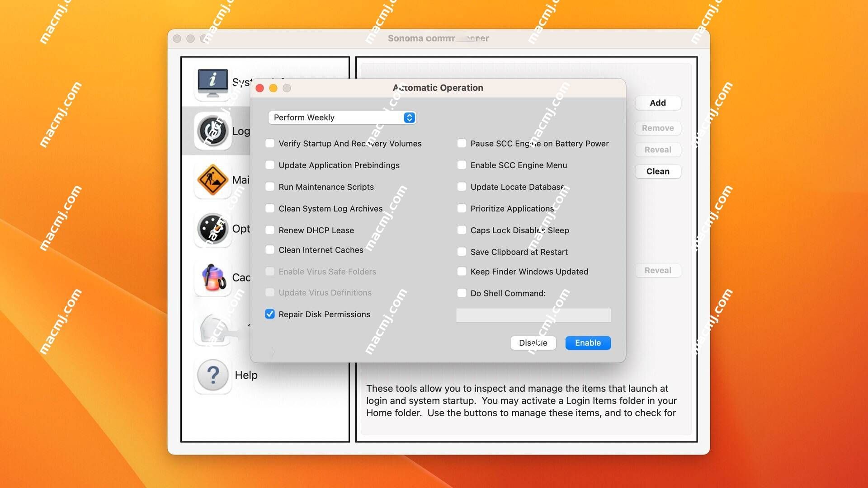Image resolution: width=868 pixels, height=488 pixels.
Task: Check Verify Startup And Recovery Volumes
Action: pos(270,143)
